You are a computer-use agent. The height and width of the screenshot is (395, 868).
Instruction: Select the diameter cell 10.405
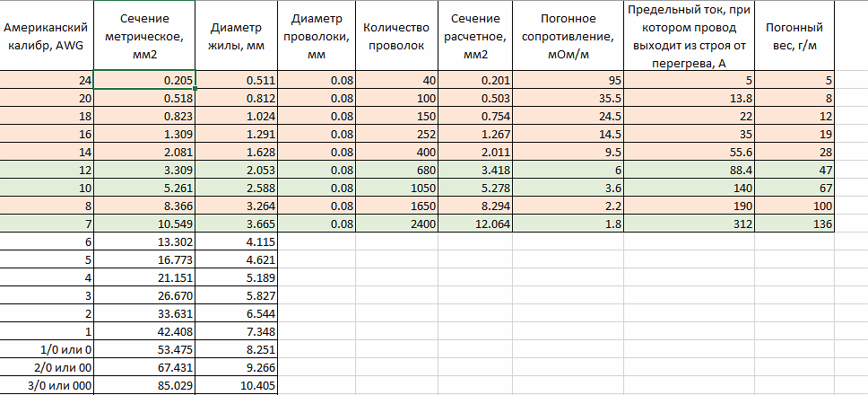[x=237, y=384]
